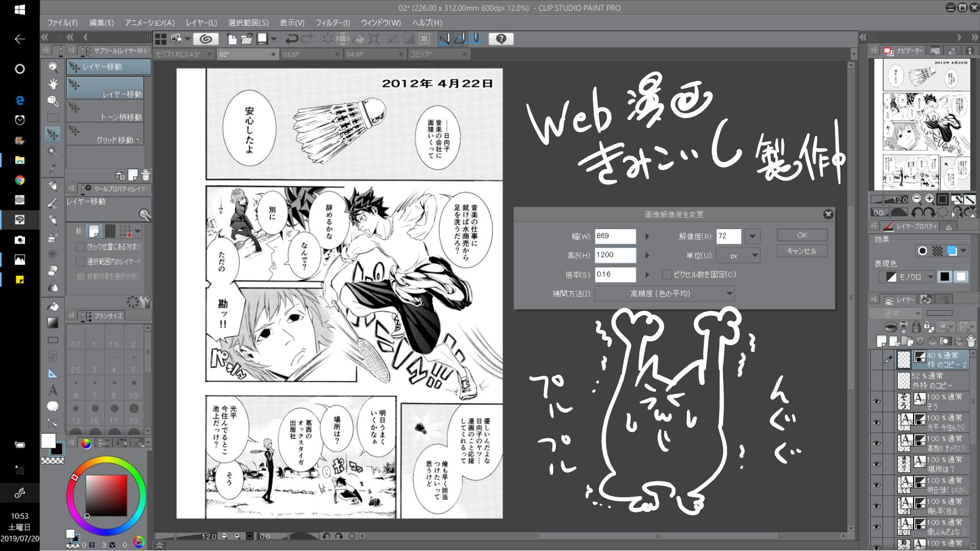Image resolution: width=980 pixels, height=551 pixels.
Task: Click the new raster layer icon
Action: pos(882,341)
